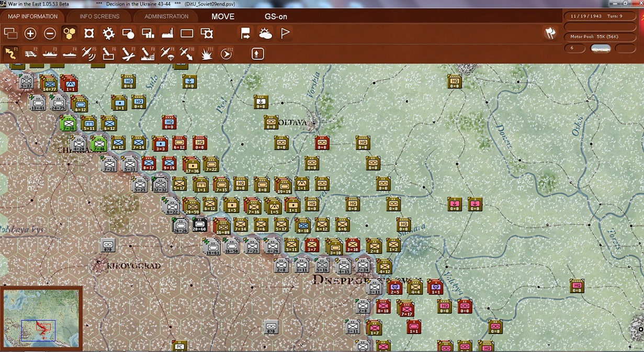The image size is (644, 352).
Task: Click the overlapping windows icon in toolbar
Action: point(10,34)
